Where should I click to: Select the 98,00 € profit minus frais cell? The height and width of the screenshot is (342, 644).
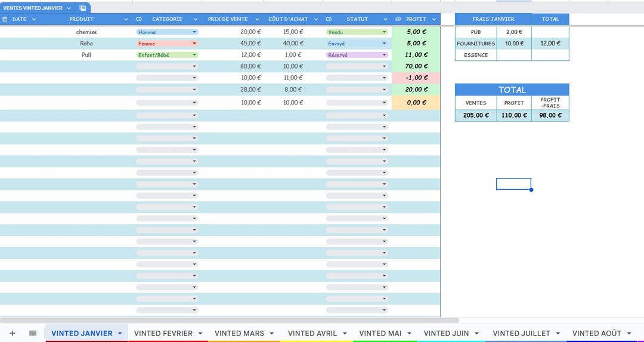550,116
